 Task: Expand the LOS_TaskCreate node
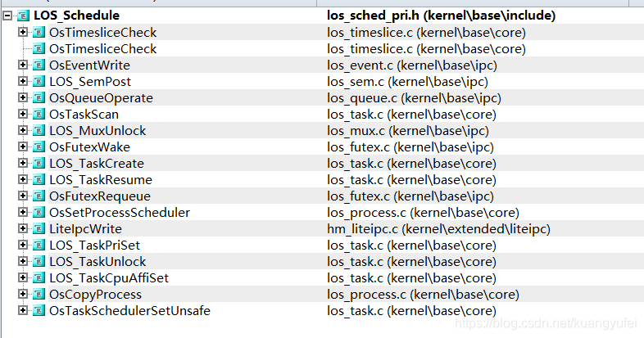23,163
